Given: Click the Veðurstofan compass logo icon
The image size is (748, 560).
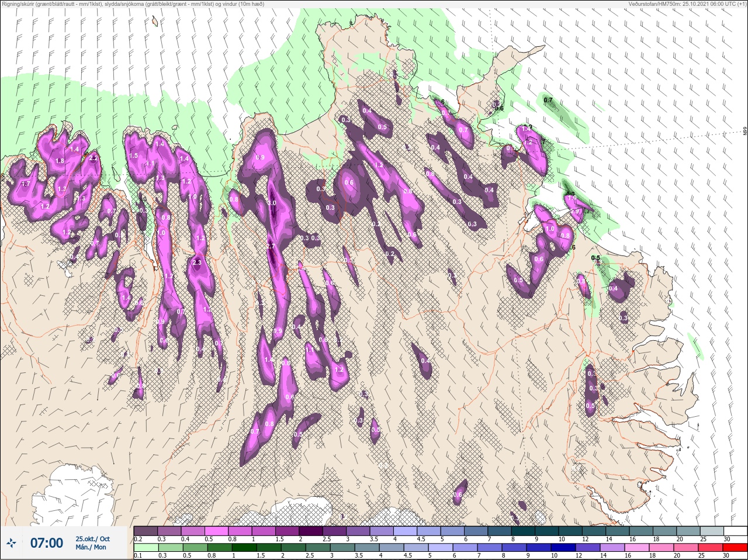Looking at the screenshot, I should click(12, 543).
